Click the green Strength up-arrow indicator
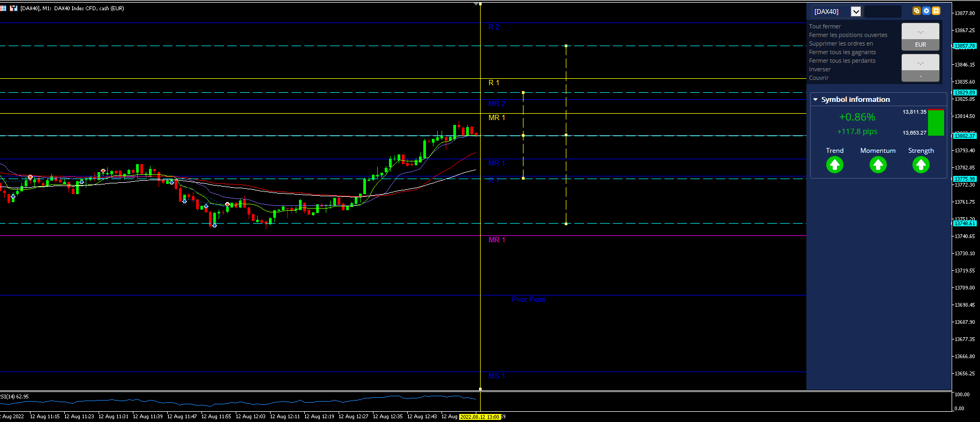This screenshot has width=980, height=422. point(921,165)
